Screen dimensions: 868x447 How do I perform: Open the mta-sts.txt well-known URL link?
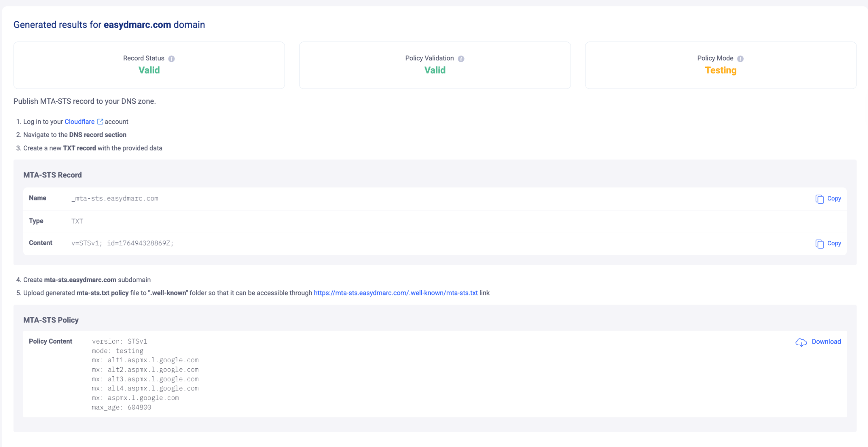click(x=395, y=293)
